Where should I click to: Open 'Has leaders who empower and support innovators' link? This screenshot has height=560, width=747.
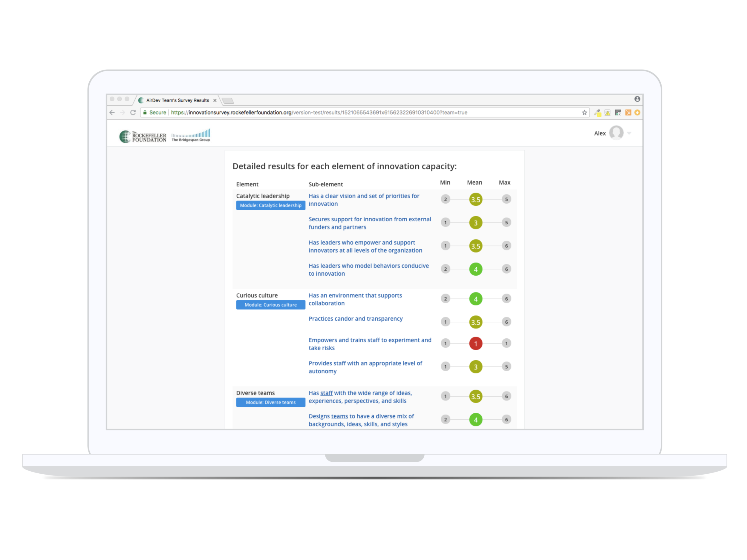click(x=365, y=246)
